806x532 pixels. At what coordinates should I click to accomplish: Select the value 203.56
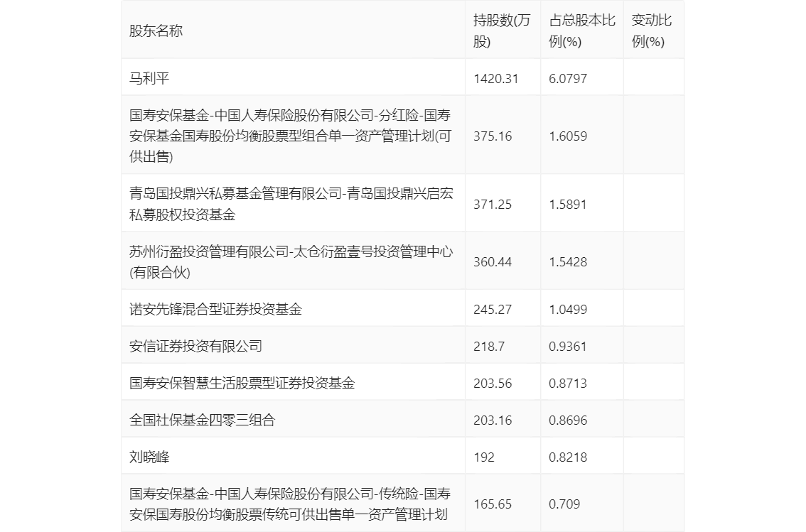tap(493, 383)
